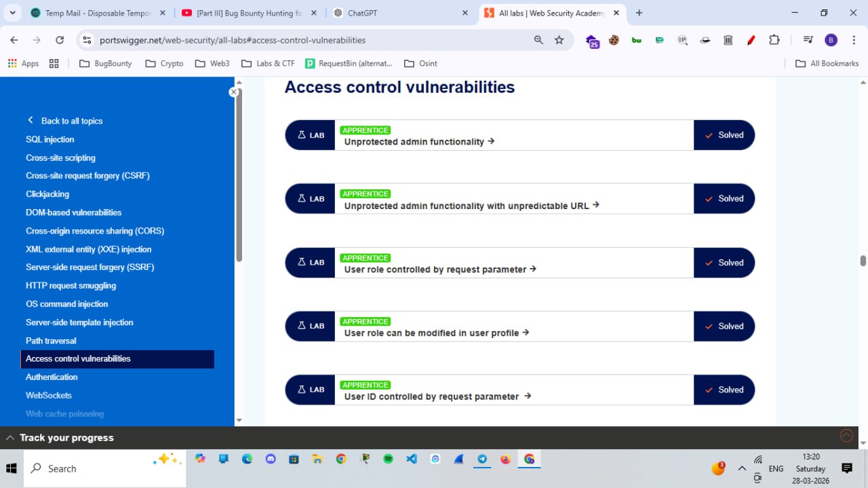Image resolution: width=868 pixels, height=488 pixels.
Task: Select DOM-based vulnerabilities topic
Action: click(x=74, y=212)
